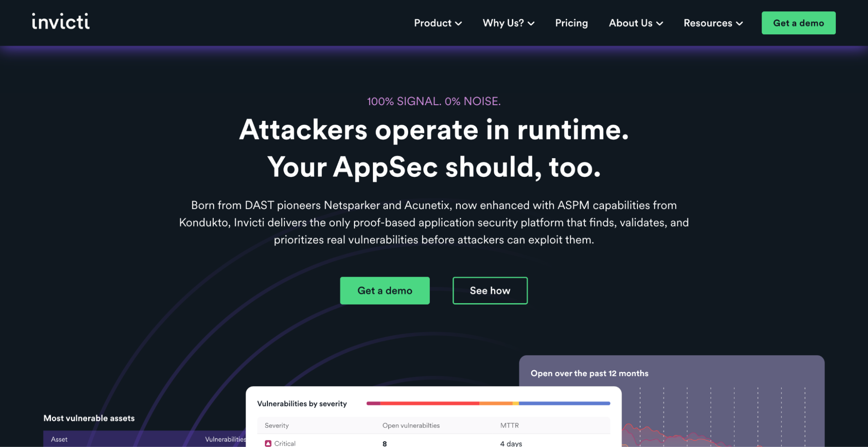
Task: Click the Invicti logo
Action: click(61, 21)
